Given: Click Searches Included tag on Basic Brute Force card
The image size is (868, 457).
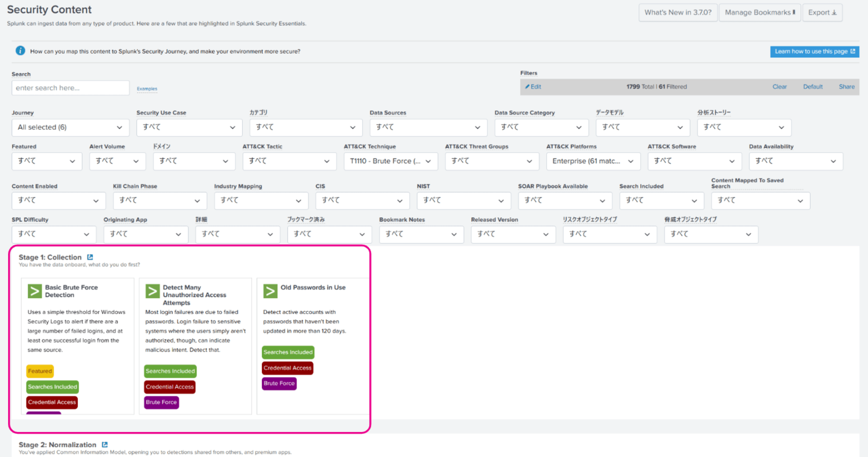Looking at the screenshot, I should click(53, 387).
